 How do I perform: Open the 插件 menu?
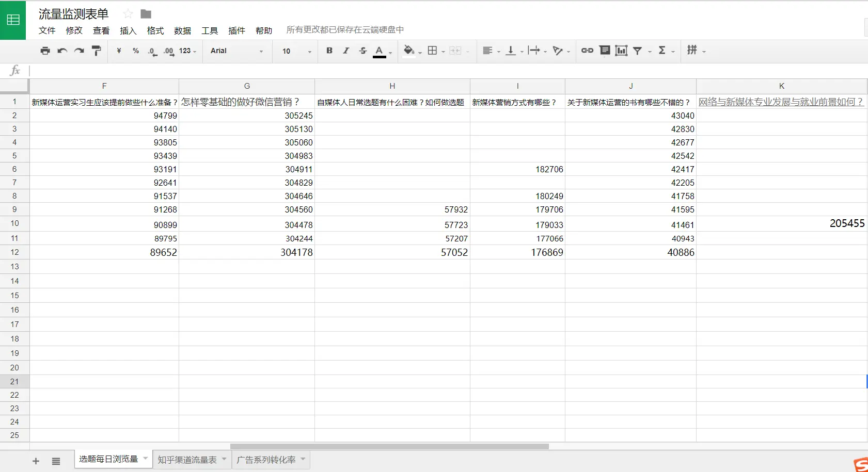[x=237, y=30]
